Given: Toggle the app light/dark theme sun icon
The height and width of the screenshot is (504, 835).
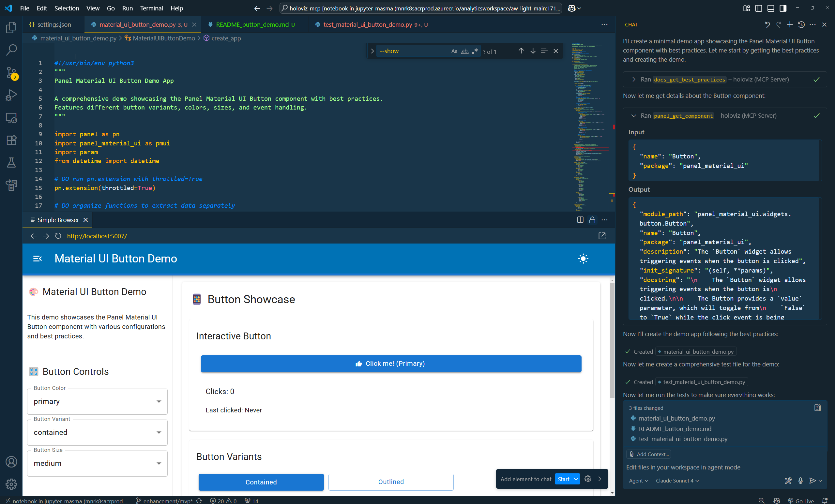Looking at the screenshot, I should pos(583,259).
